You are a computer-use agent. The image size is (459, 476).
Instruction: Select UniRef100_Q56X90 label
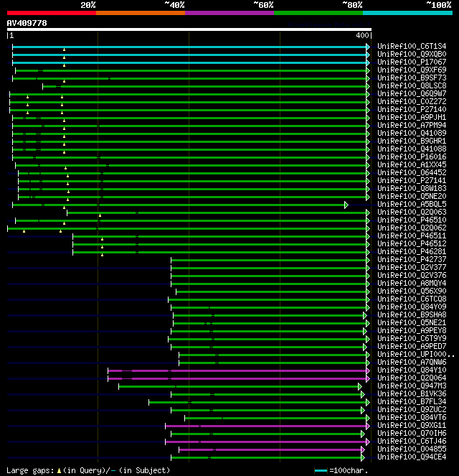(x=412, y=291)
